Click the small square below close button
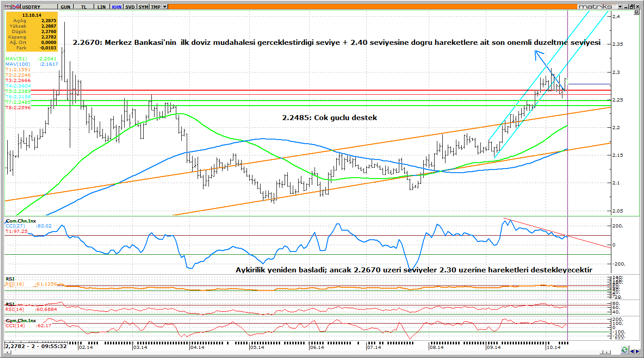Viewport: 644px width, 358px height. [636, 12]
